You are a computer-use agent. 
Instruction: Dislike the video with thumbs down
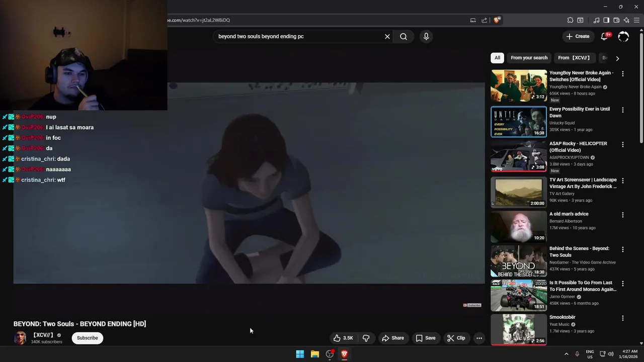[366, 338]
